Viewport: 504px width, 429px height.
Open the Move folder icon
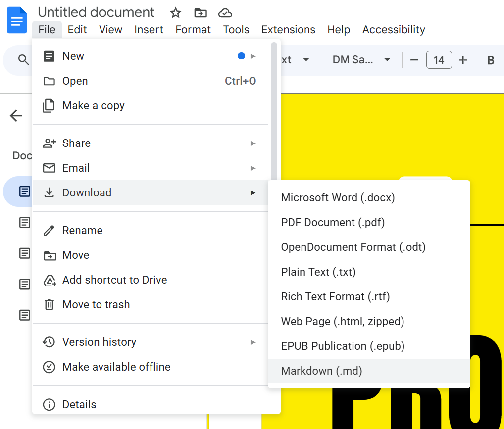(200, 12)
